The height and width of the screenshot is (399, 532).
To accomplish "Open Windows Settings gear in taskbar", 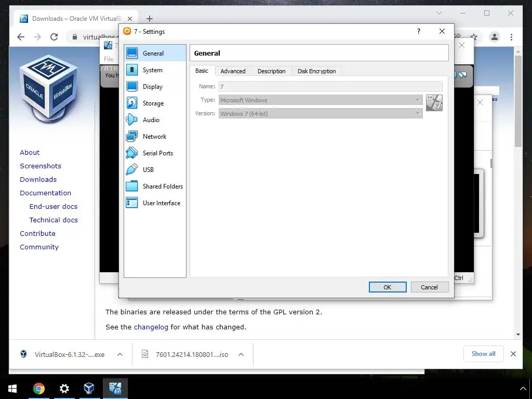I will coord(64,389).
